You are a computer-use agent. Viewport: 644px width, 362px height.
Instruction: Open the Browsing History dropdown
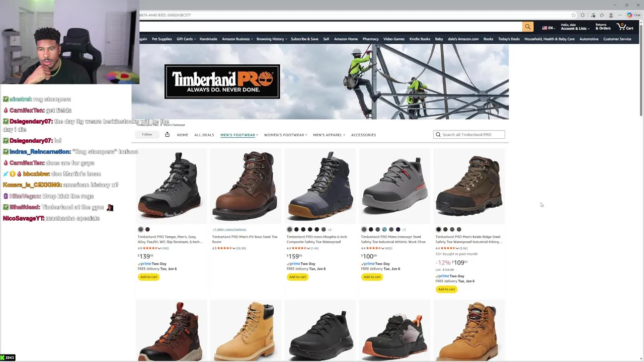pyautogui.click(x=272, y=39)
